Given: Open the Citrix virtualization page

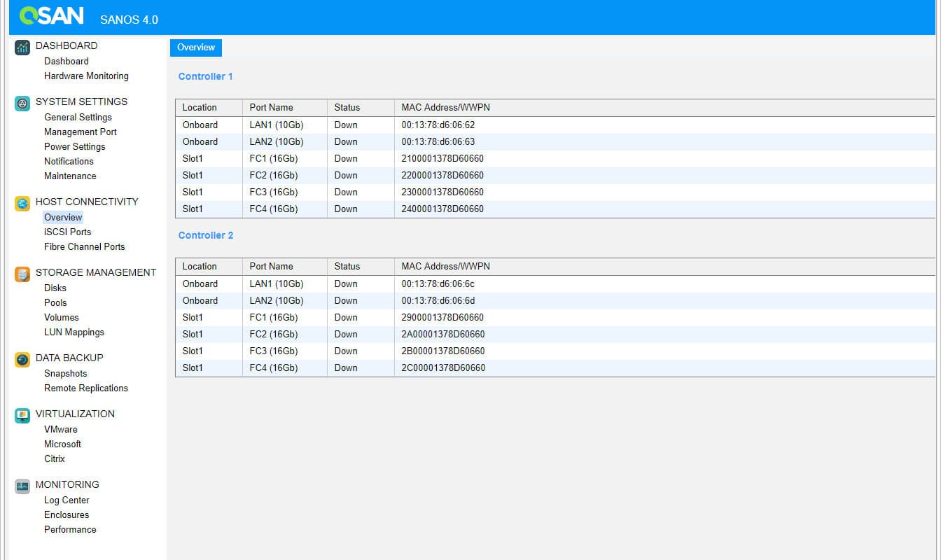Looking at the screenshot, I should coord(55,458).
